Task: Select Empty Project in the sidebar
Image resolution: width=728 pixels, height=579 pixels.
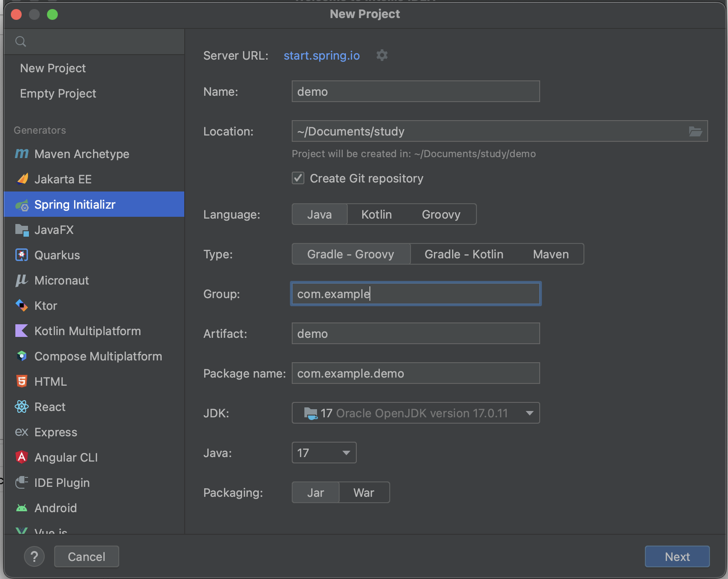Action: [94, 93]
